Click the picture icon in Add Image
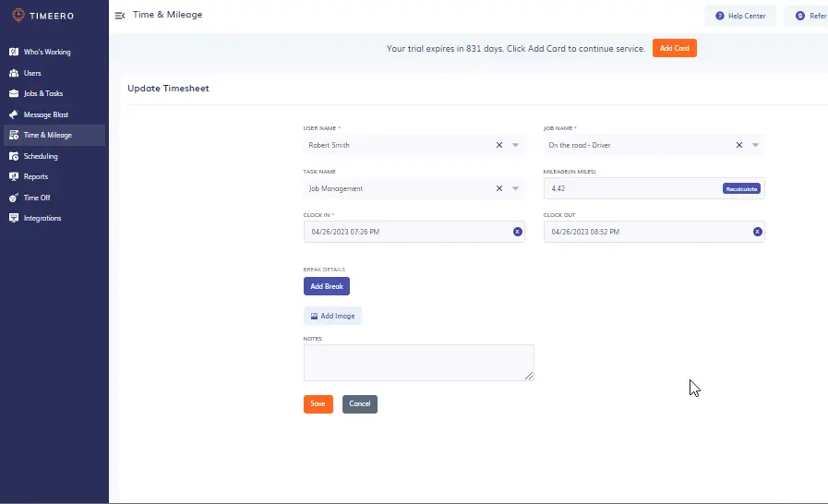828x504 pixels. click(x=314, y=316)
